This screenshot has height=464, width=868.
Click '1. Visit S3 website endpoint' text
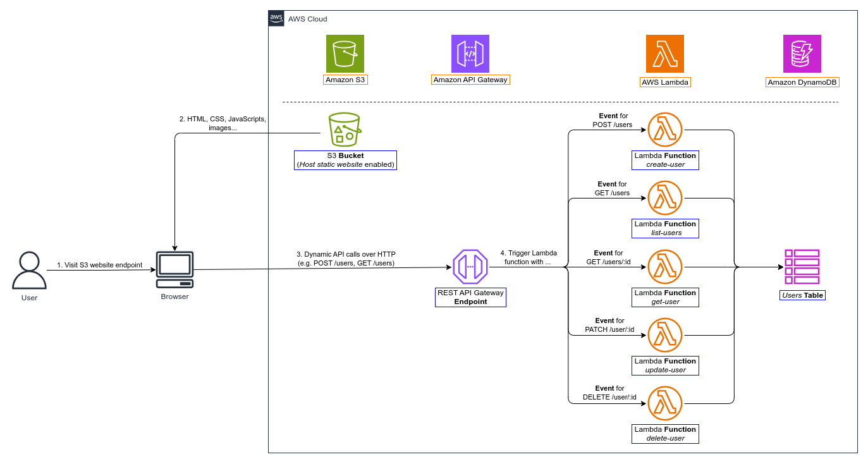click(100, 265)
